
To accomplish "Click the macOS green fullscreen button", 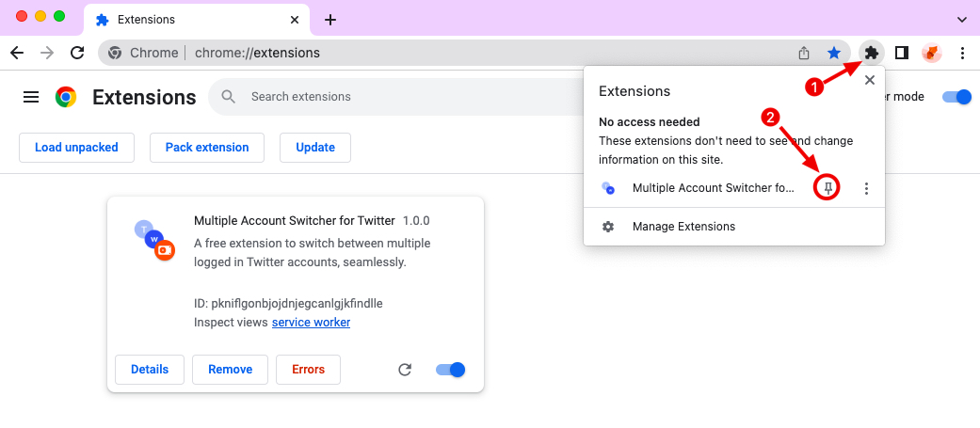I will tap(59, 16).
